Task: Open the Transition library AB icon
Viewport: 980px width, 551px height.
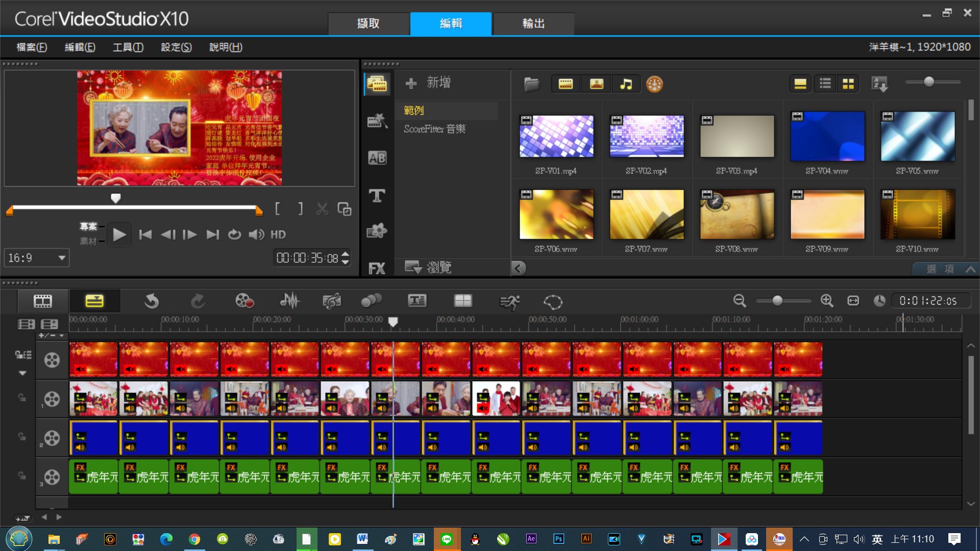Action: (377, 158)
